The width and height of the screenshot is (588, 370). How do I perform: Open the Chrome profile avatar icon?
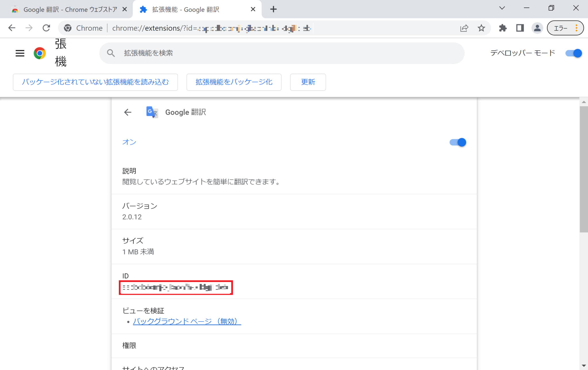click(537, 28)
